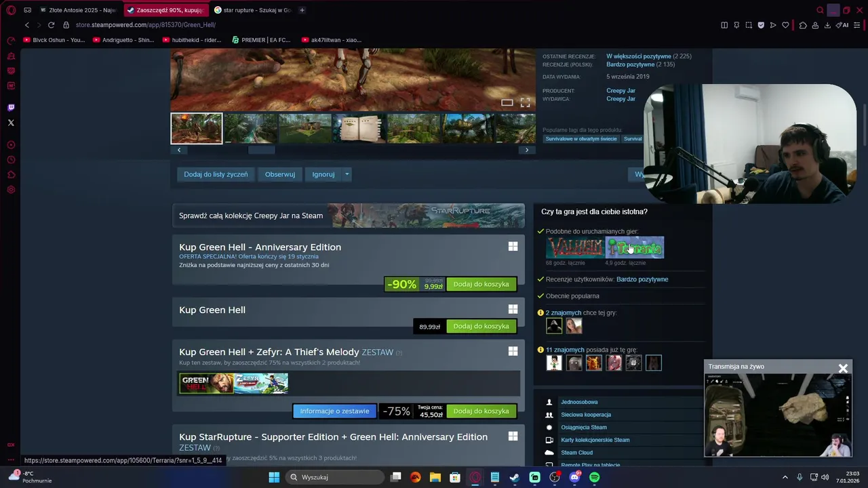Close the Transmisja na żywo popup

[x=843, y=368]
